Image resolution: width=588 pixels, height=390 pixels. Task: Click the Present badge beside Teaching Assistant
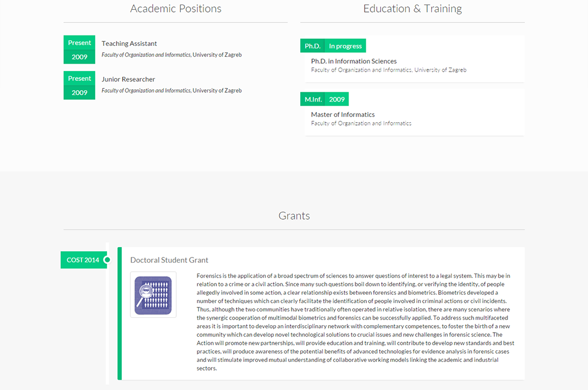79,42
